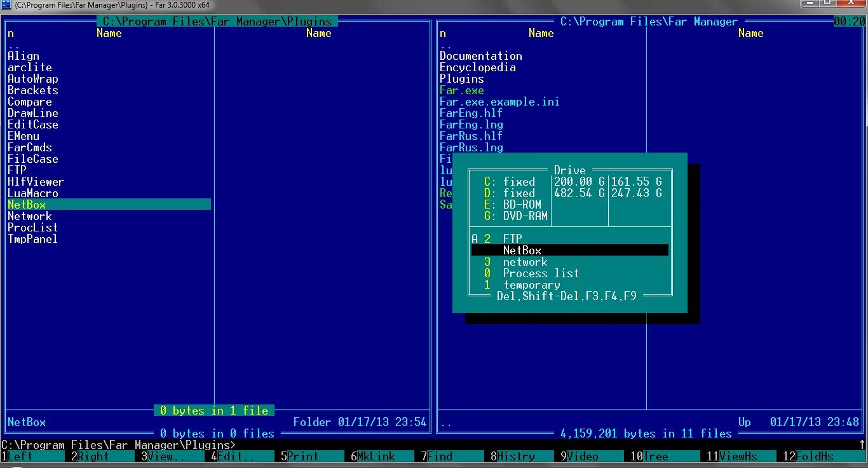Image resolution: width=868 pixels, height=468 pixels.
Task: Choose drive D: fixed in Drive menu
Action: [570, 193]
